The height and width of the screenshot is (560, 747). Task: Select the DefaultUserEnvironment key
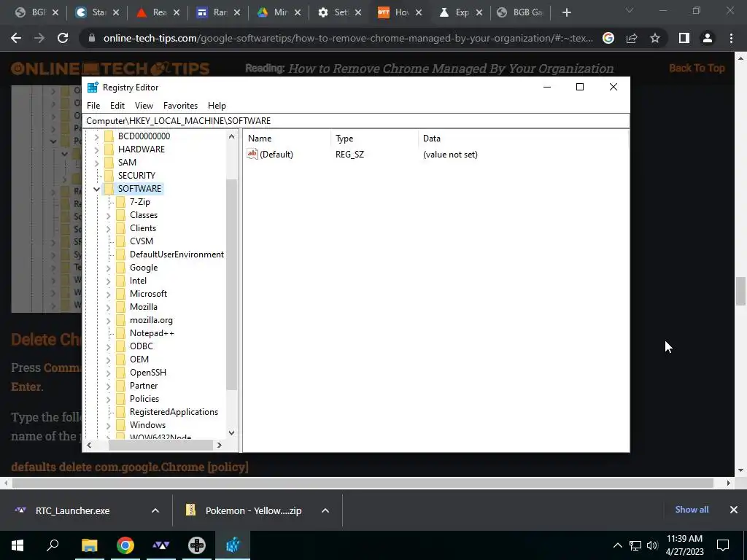coord(177,254)
